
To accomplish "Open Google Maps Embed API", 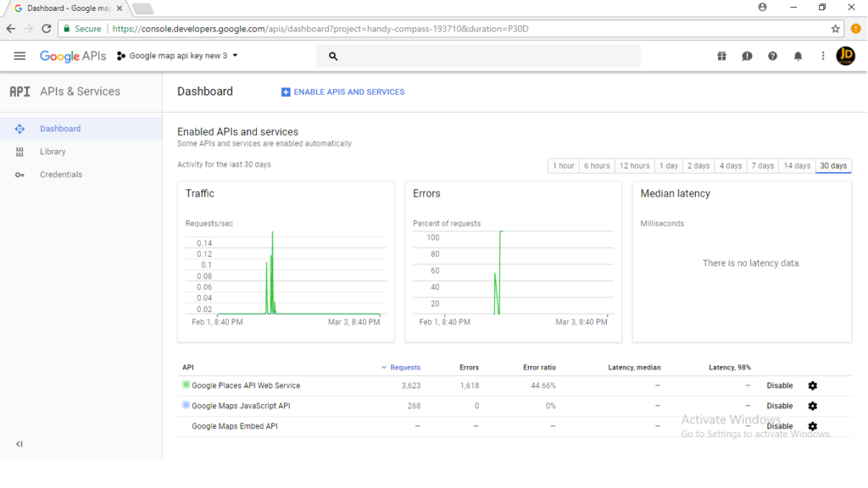I will 235,427.
